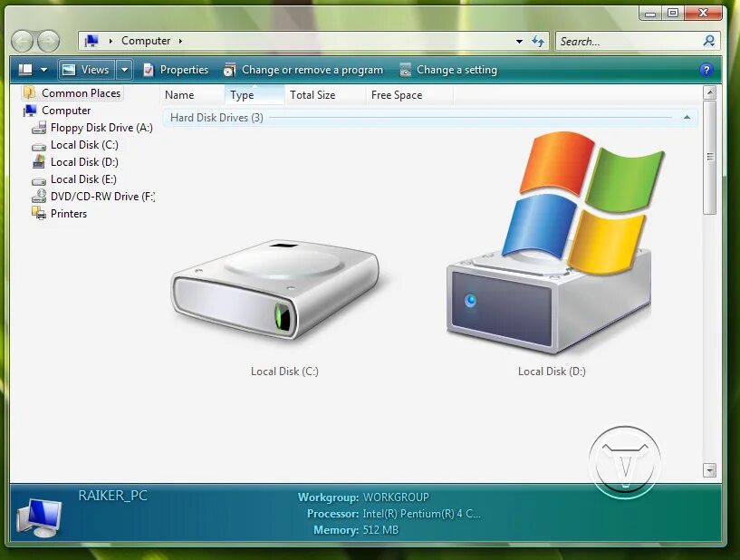The width and height of the screenshot is (740, 560).
Task: Select the DVD/CD-RW Drive (F:) icon
Action: (x=39, y=196)
